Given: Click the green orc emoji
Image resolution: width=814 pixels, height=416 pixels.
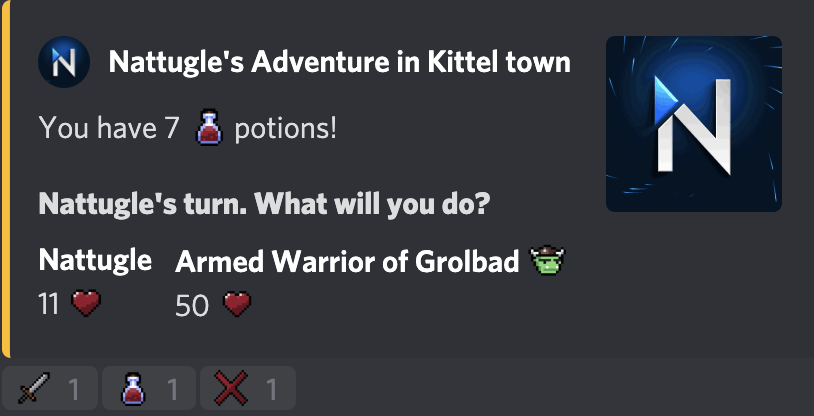Looking at the screenshot, I should pos(548,262).
